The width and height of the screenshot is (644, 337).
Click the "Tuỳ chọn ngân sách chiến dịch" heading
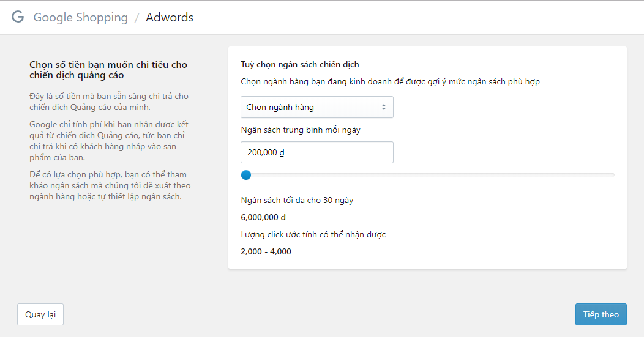300,64
